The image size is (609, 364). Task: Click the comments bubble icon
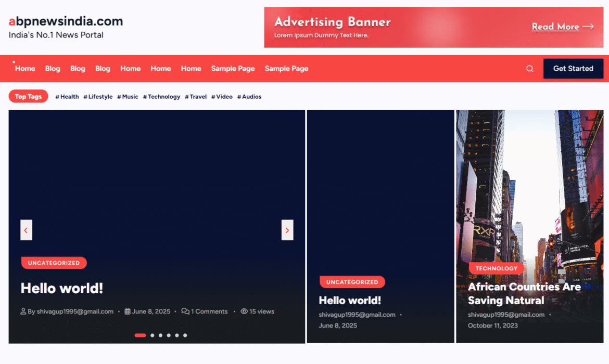185,311
